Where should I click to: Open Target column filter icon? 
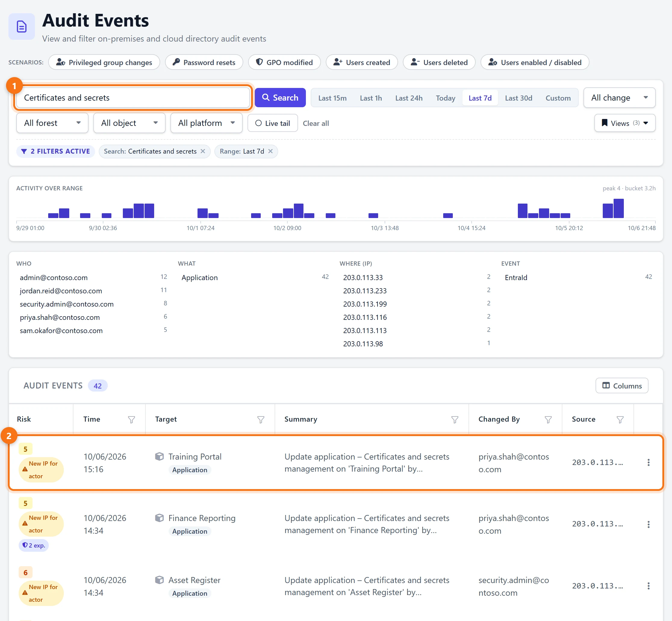coord(261,420)
